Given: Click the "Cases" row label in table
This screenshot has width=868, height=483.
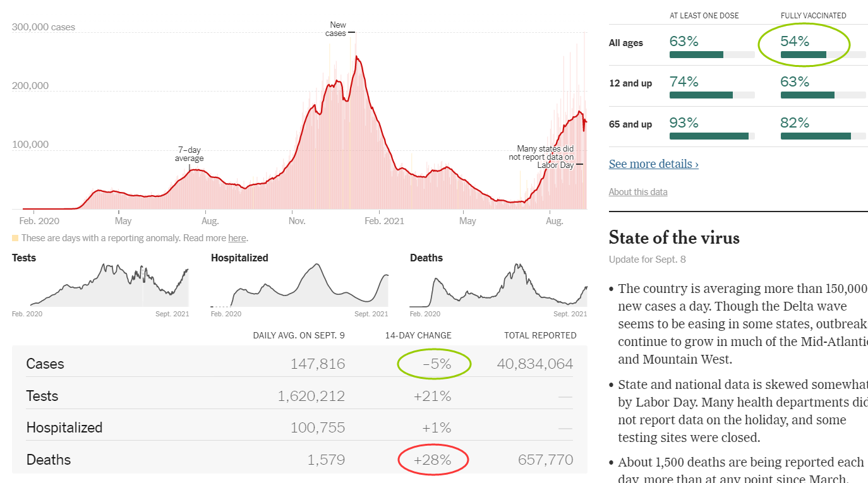Looking at the screenshot, I should (45, 364).
